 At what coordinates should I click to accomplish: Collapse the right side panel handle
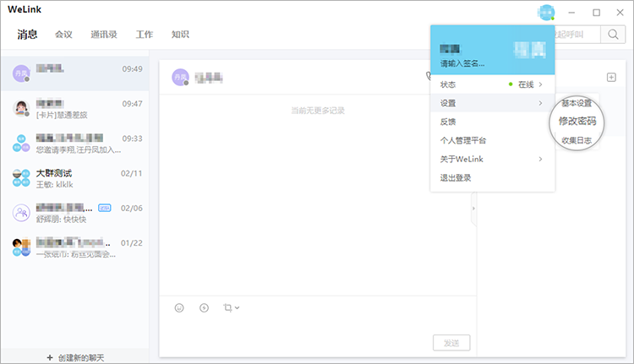click(473, 208)
